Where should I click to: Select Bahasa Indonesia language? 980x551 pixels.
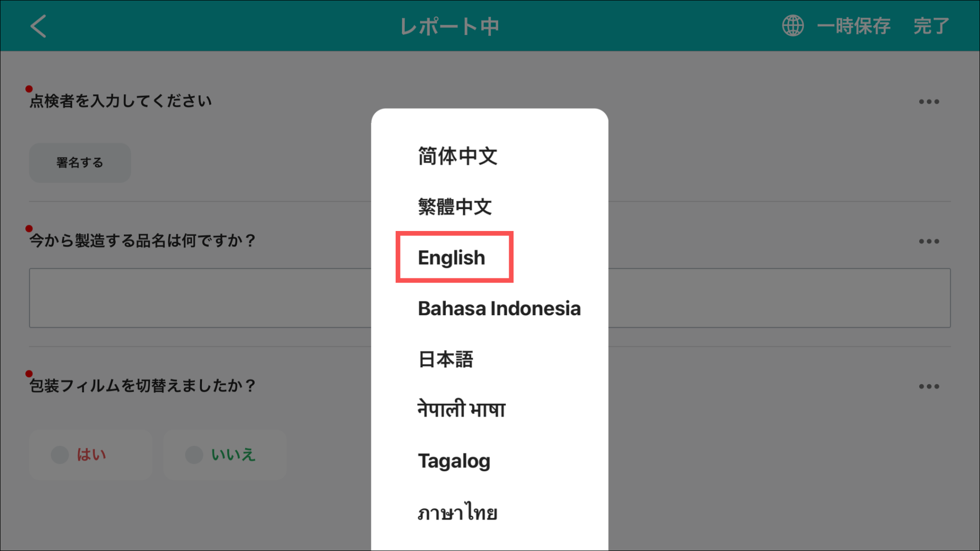tap(499, 309)
